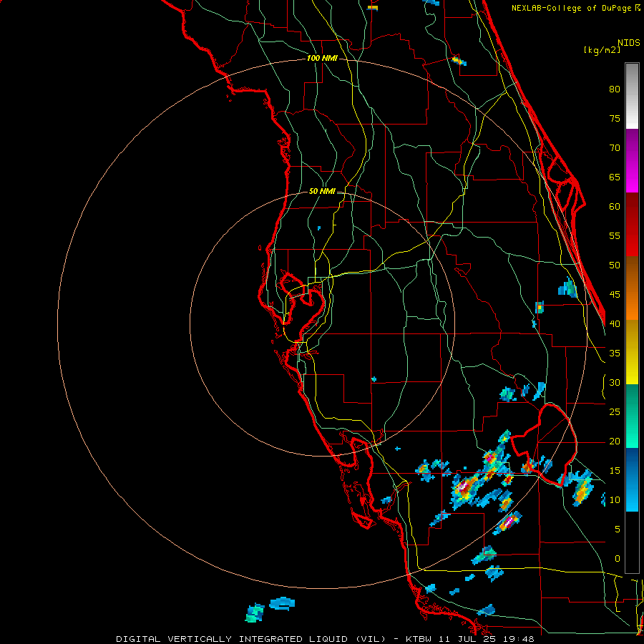The width and height of the screenshot is (644, 644).
Task: Click the 40 value on the color scale
Action: point(615,324)
